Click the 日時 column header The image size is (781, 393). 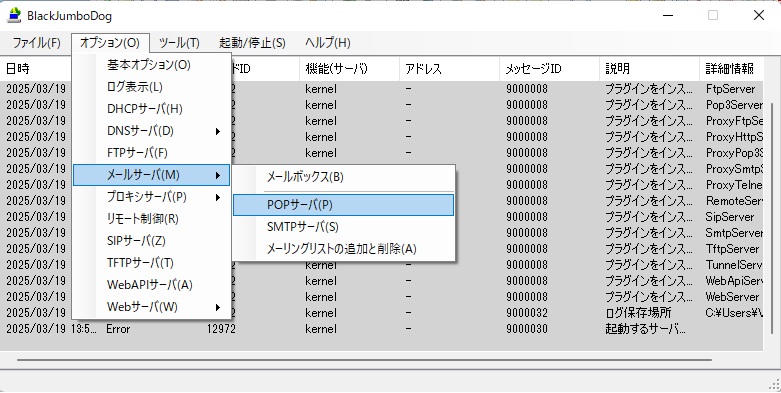click(36, 69)
